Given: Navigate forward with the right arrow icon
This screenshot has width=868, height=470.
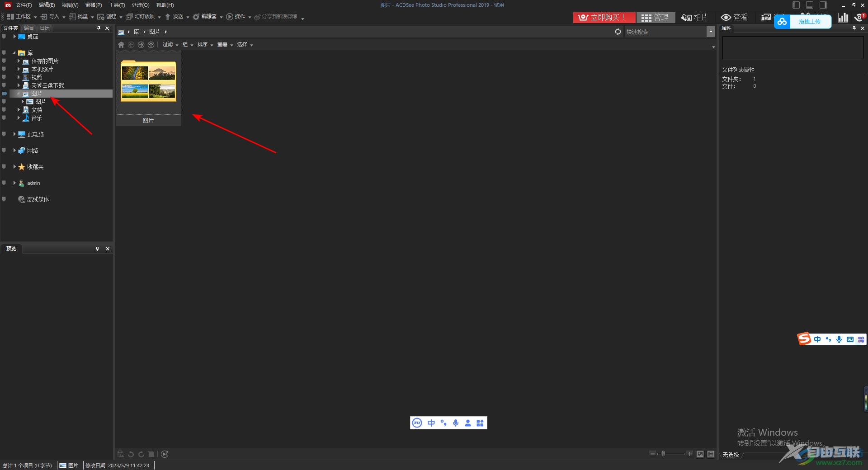Looking at the screenshot, I should click(x=141, y=45).
